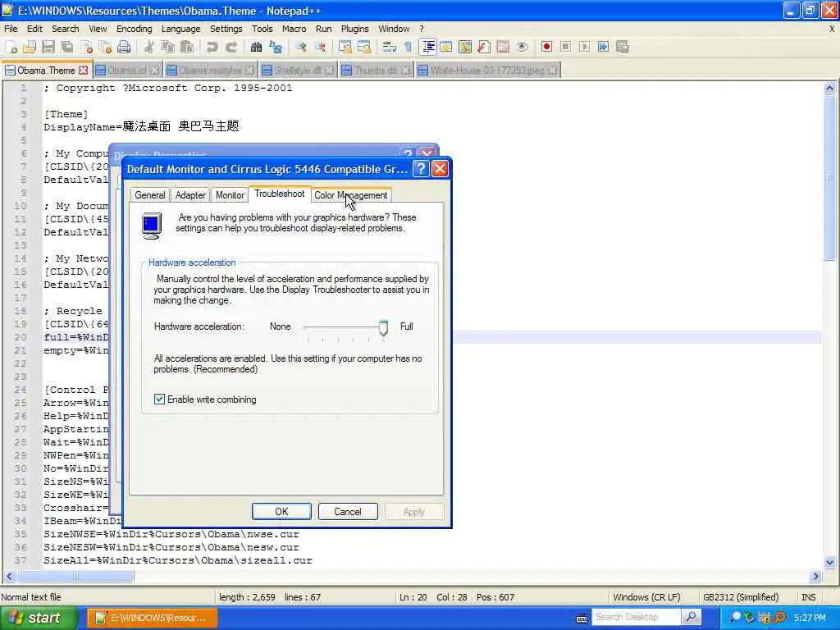840x630 pixels.
Task: Close the Obama.Theme tab with its X
Action: [83, 71]
